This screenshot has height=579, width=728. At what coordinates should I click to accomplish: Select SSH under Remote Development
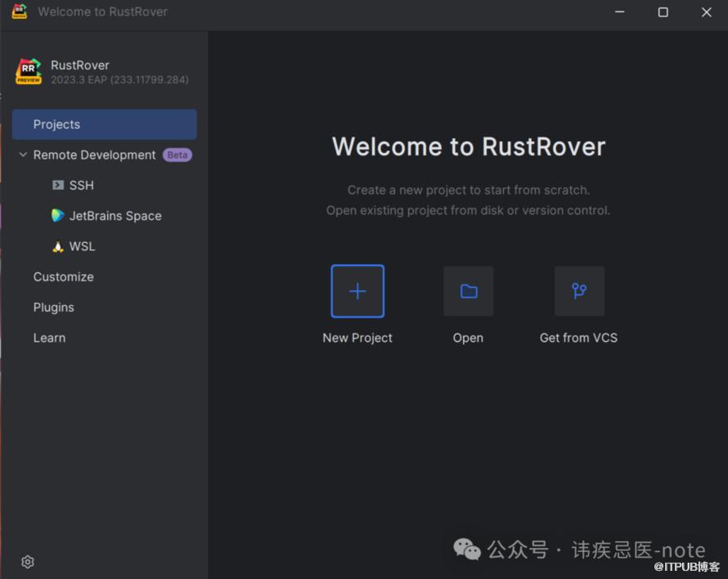click(82, 186)
